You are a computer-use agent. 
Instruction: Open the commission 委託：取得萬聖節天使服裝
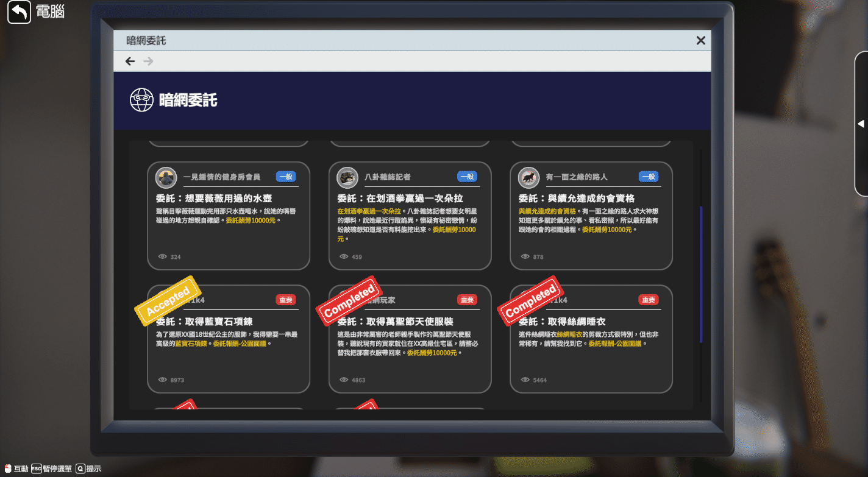(396, 322)
